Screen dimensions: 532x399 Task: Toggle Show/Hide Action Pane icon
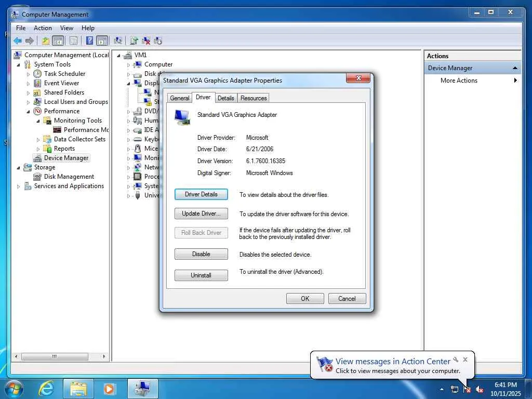point(102,41)
